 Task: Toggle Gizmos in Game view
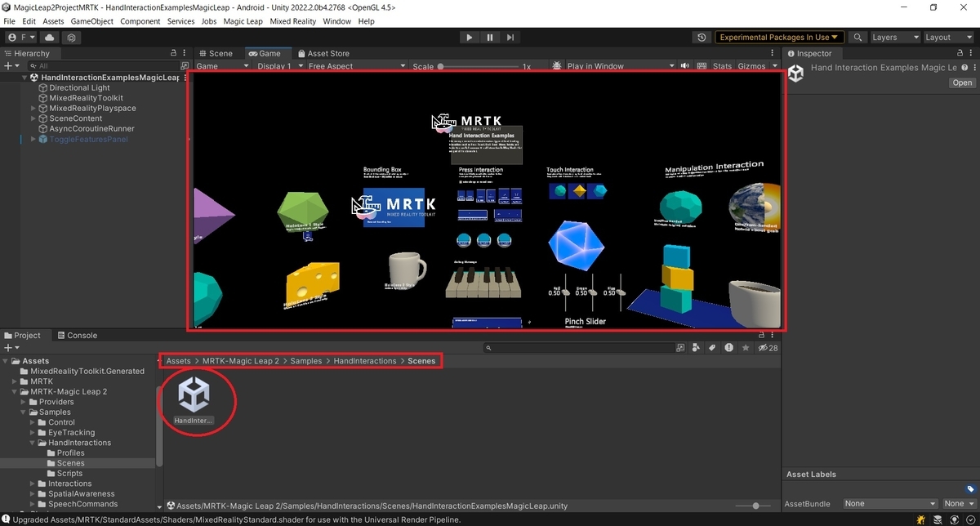[x=751, y=66]
